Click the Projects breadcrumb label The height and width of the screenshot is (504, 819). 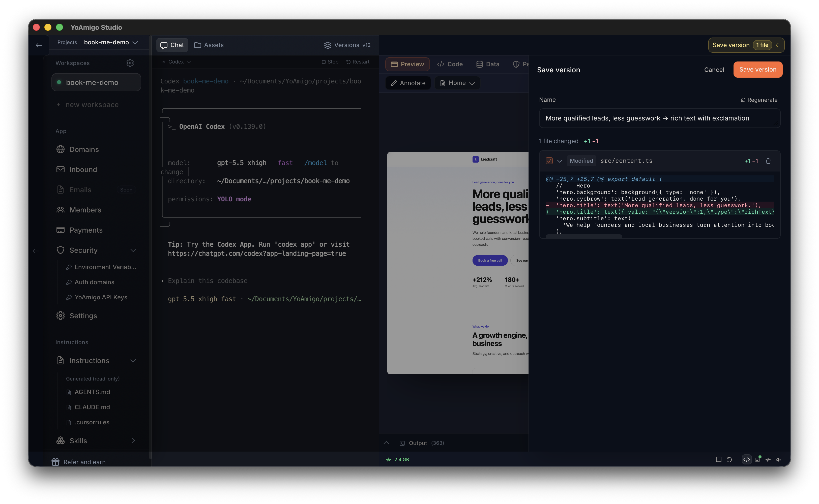[x=67, y=42]
